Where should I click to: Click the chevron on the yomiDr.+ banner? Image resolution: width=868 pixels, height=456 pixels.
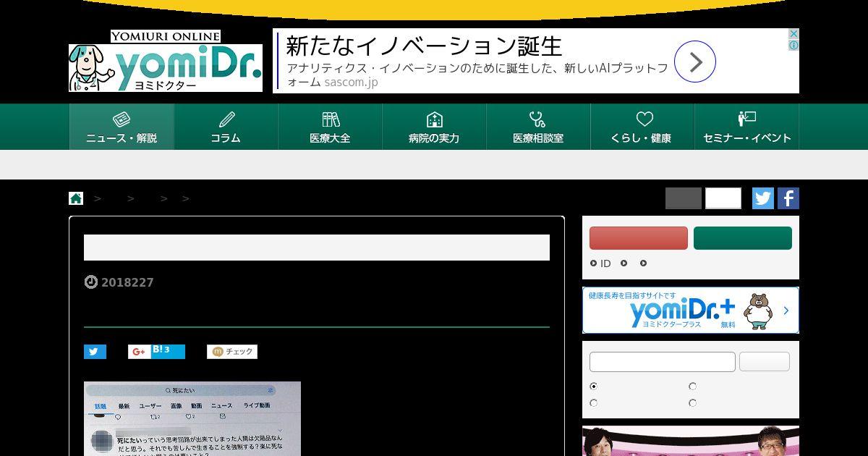click(x=786, y=311)
